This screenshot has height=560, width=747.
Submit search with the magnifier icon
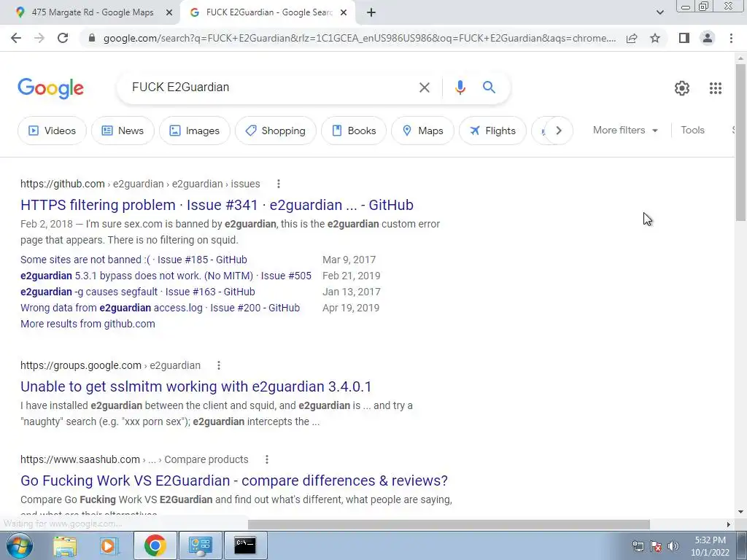[x=489, y=87]
